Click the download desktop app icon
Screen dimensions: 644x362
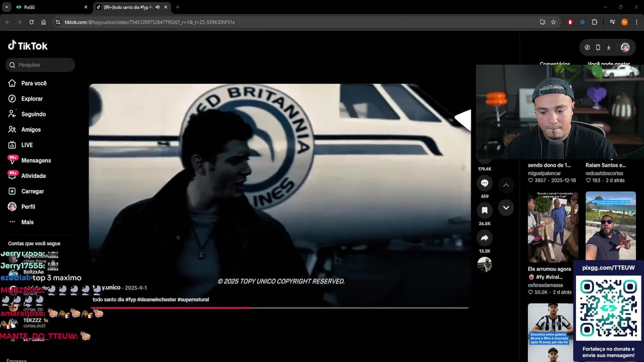(608, 47)
